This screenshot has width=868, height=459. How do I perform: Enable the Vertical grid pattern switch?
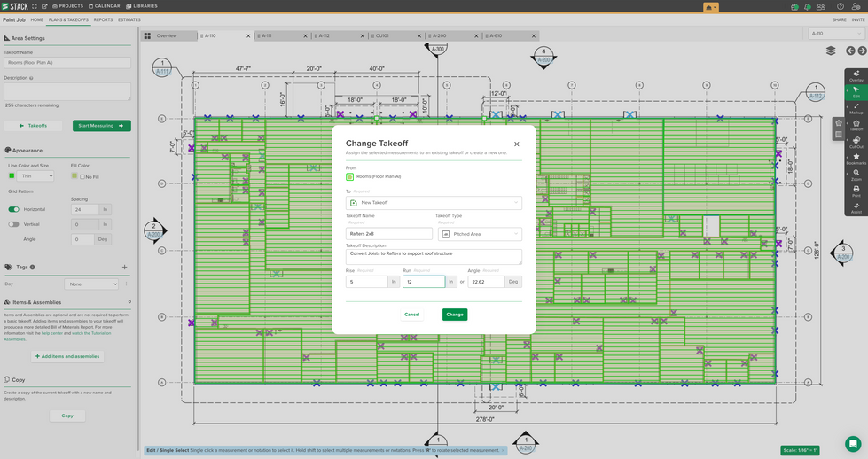[14, 224]
